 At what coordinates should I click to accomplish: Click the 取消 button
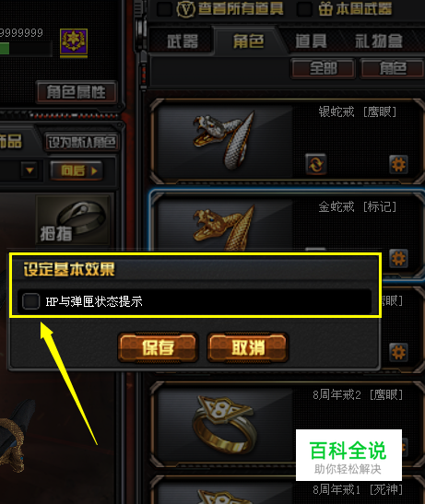pos(248,347)
